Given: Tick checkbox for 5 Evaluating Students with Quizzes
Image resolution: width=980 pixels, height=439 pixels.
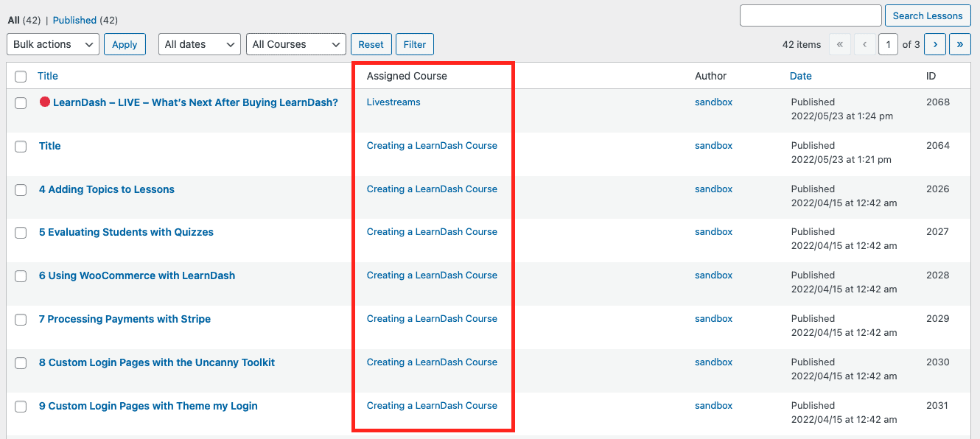Looking at the screenshot, I should pyautogui.click(x=21, y=233).
